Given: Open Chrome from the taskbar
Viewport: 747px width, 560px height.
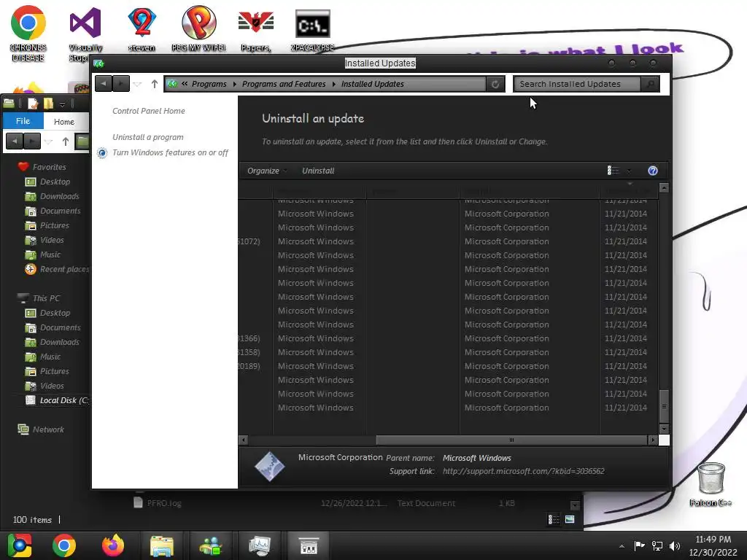Looking at the screenshot, I should (64, 545).
